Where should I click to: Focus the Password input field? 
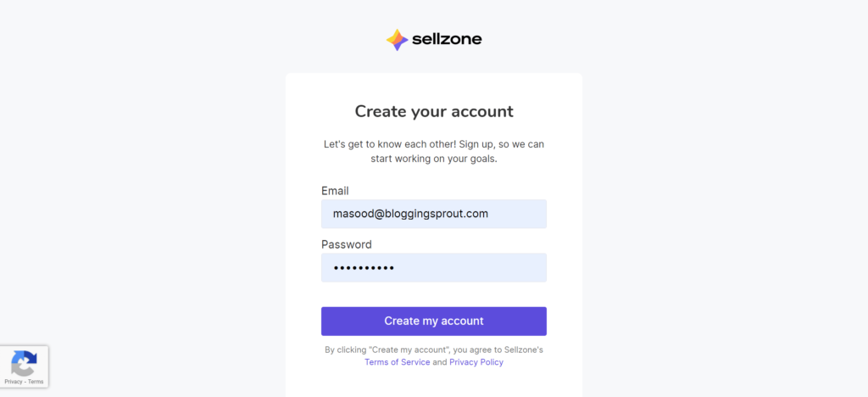pyautogui.click(x=434, y=267)
